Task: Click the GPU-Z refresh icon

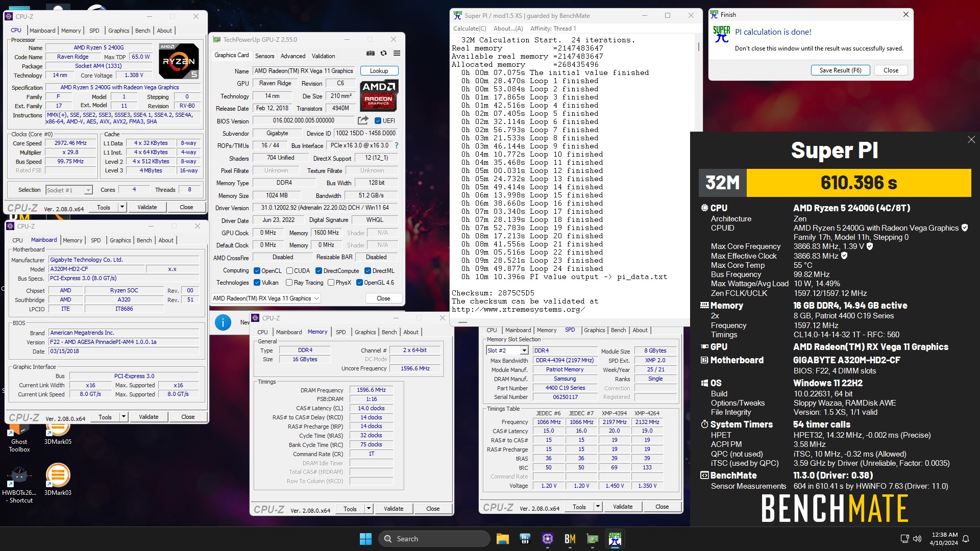Action: [x=384, y=53]
